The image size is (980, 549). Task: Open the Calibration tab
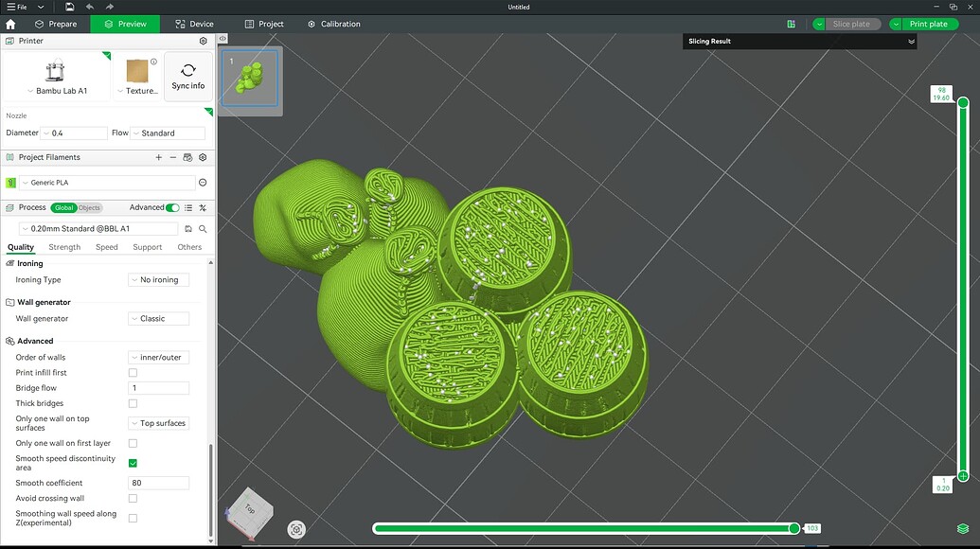tap(333, 24)
